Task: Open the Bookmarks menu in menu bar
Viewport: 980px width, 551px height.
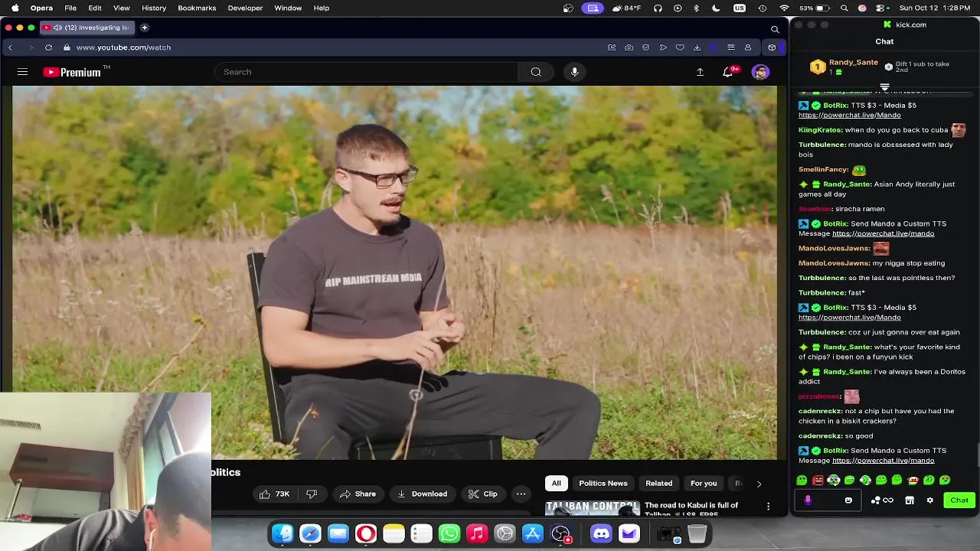Action: 197,8
